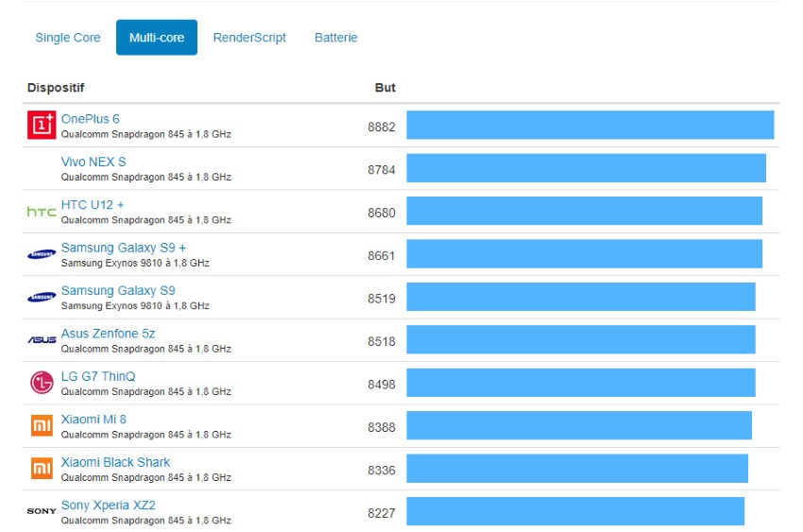Open the HTC U12 + link
This screenshot has width=803, height=532.
pos(93,205)
